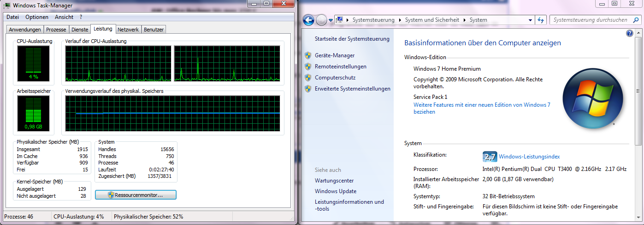Open Geräte-Manager link

[335, 55]
